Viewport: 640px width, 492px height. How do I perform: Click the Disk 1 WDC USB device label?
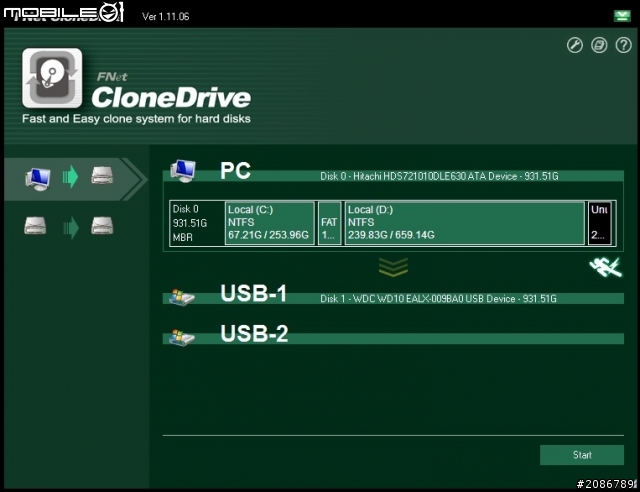(438, 299)
